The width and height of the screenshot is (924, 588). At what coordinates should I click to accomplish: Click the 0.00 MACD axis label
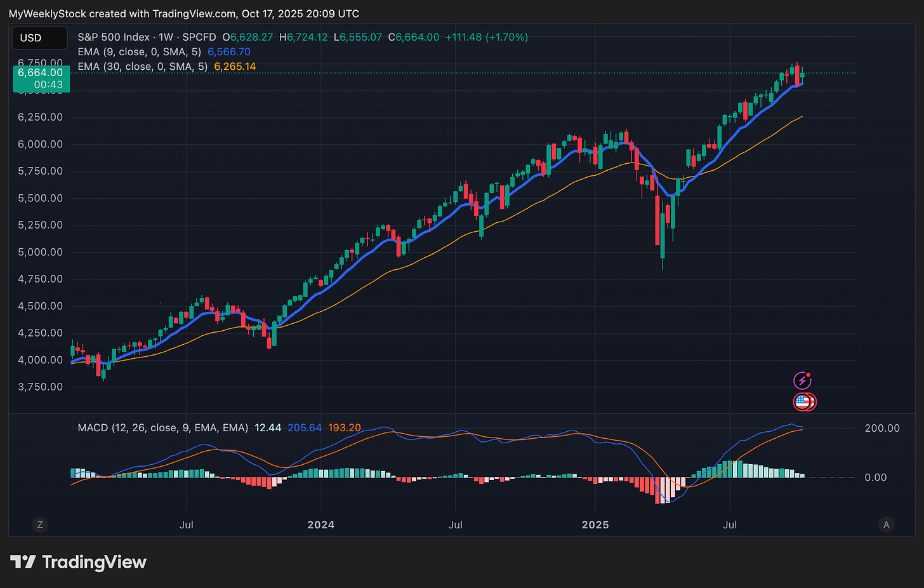(x=876, y=478)
